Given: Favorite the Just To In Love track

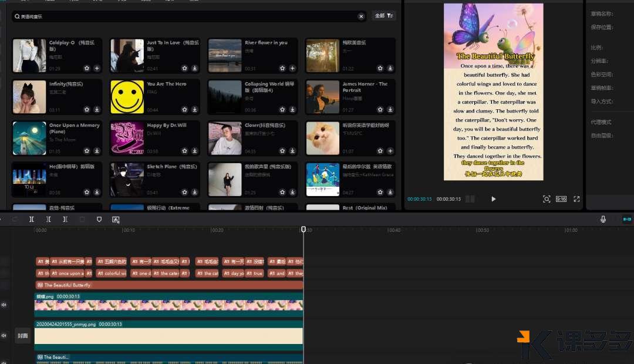Looking at the screenshot, I should pos(184,68).
